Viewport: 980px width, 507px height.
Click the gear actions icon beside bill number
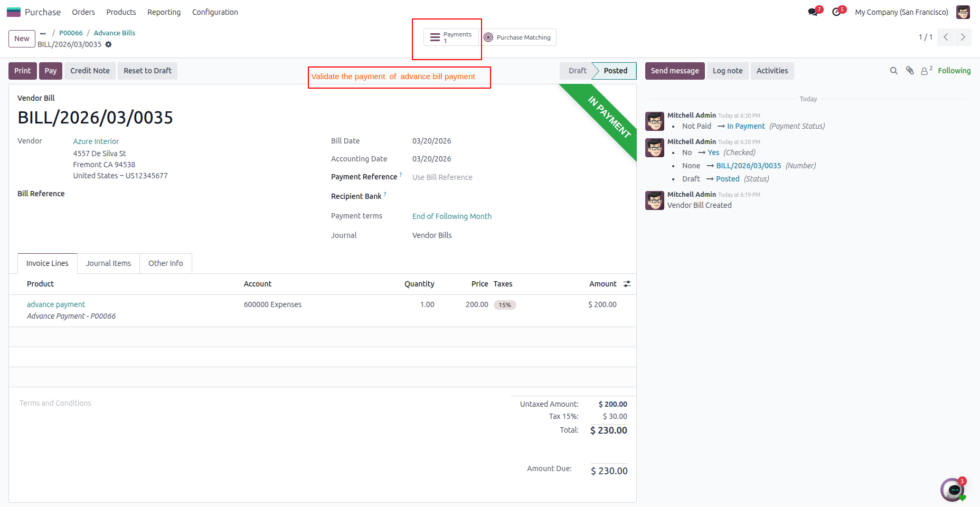(108, 44)
